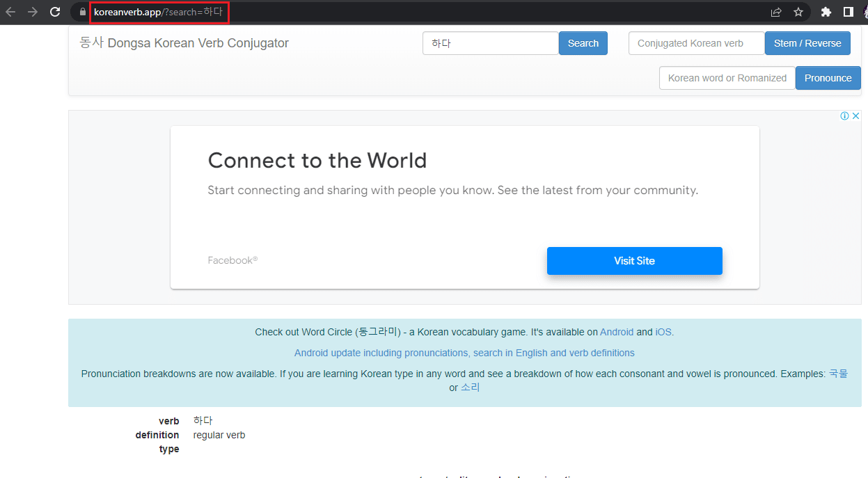This screenshot has height=478, width=868.
Task: Go back to the previous page
Action: [10, 12]
